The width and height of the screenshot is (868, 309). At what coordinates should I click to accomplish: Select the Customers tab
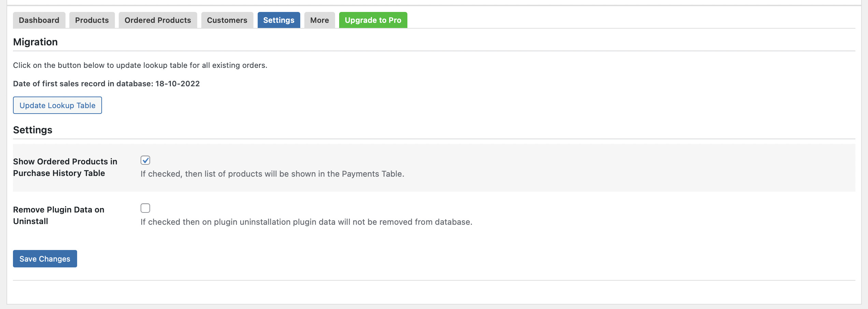pos(227,20)
